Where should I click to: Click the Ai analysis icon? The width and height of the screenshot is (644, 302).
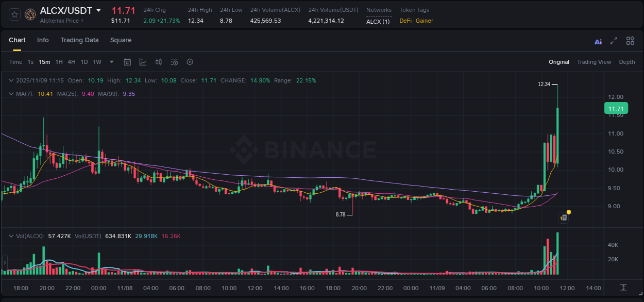(x=598, y=41)
